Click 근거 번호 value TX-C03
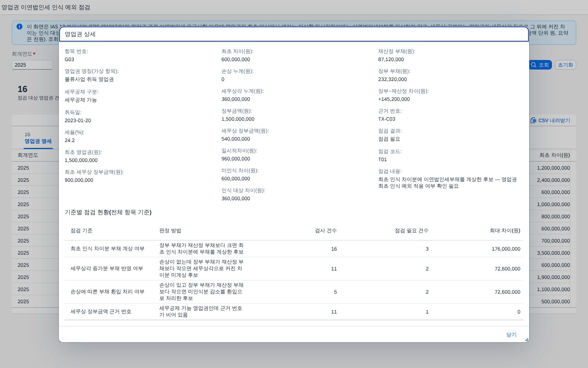588x368 pixels. [x=387, y=119]
